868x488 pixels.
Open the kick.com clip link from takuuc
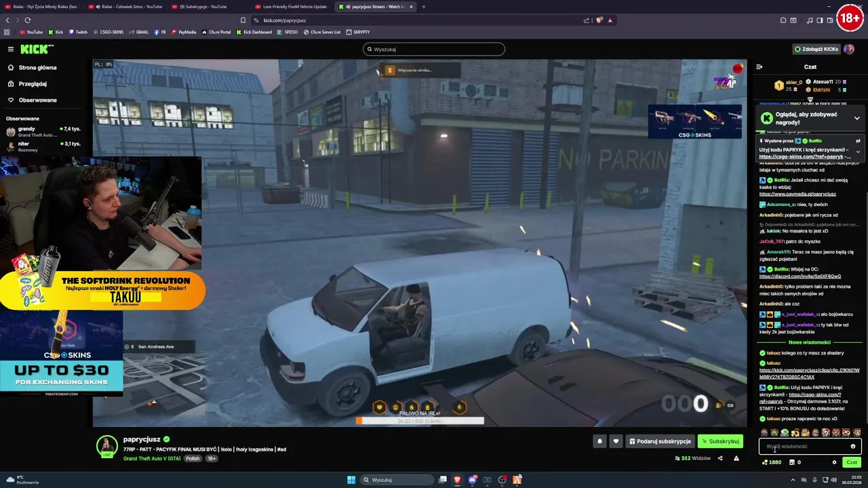(809, 373)
